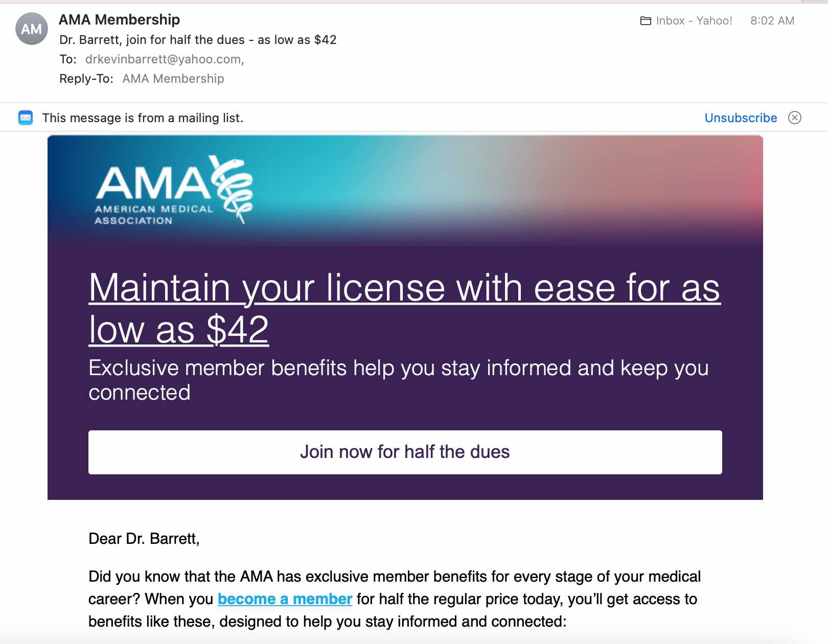828x644 pixels.
Task: Click the email subject line text
Action: (198, 40)
